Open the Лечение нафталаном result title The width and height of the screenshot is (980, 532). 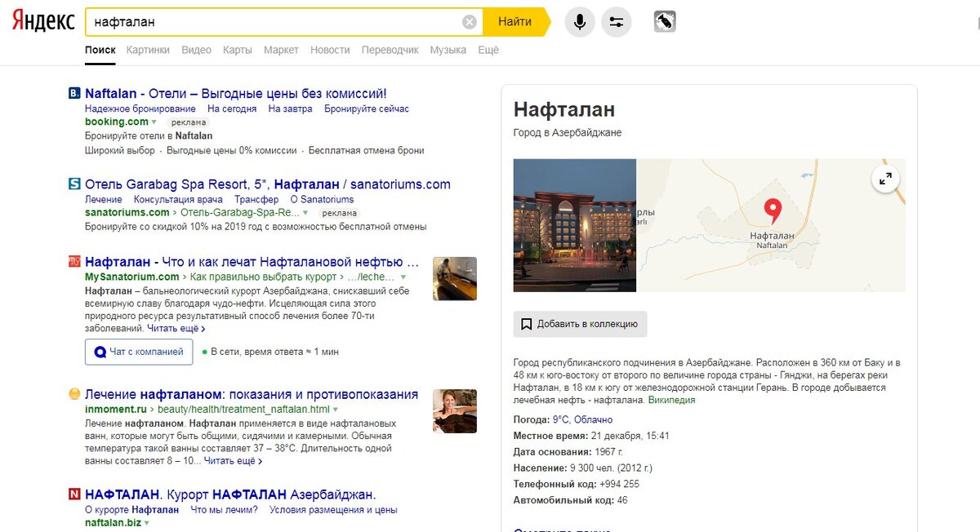pos(252,394)
